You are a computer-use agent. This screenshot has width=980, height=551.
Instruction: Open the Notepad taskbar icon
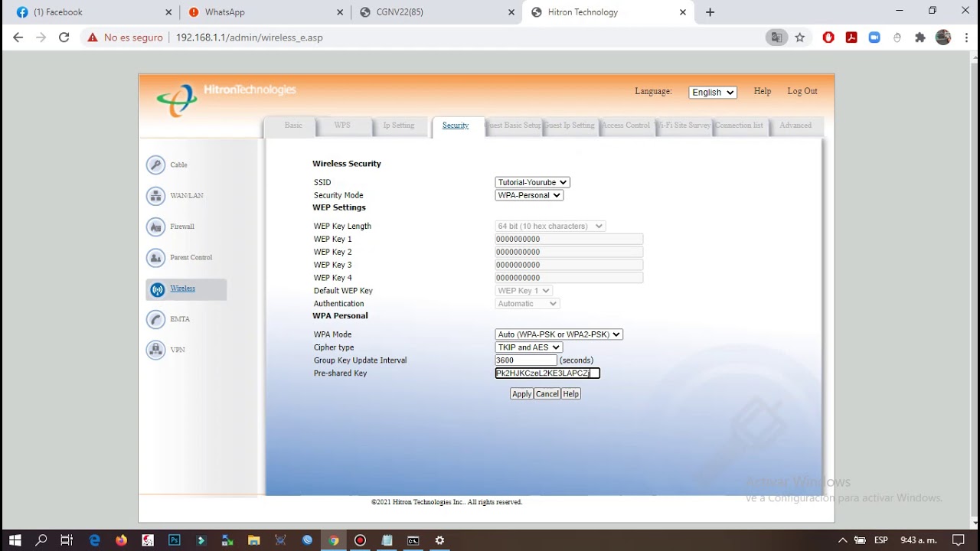click(387, 540)
